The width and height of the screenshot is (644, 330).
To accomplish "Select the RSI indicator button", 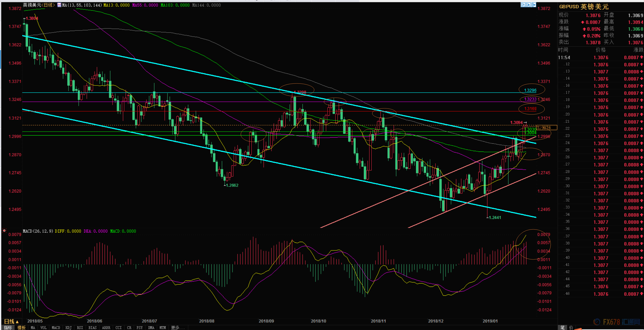I will point(80,328).
